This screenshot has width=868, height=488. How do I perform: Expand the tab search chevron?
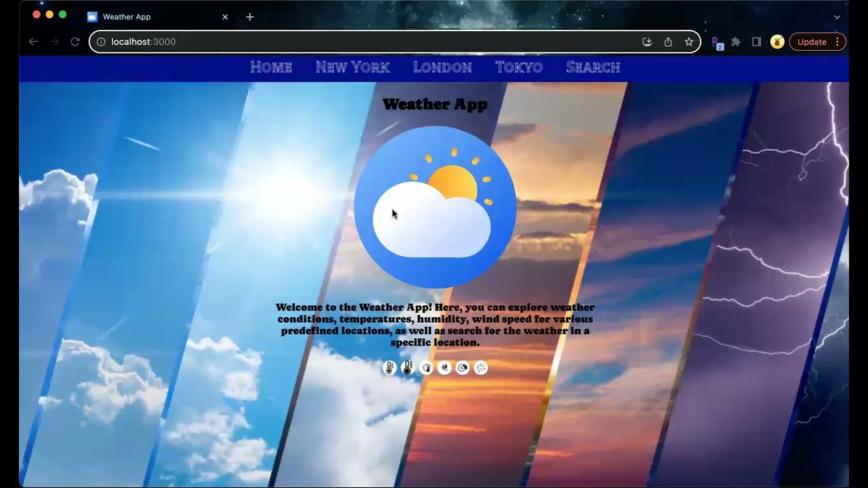tap(837, 17)
